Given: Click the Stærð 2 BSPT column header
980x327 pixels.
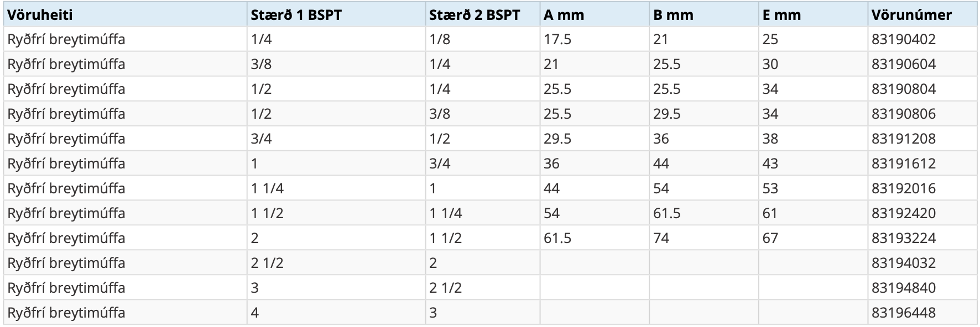Looking at the screenshot, I should point(475,15).
